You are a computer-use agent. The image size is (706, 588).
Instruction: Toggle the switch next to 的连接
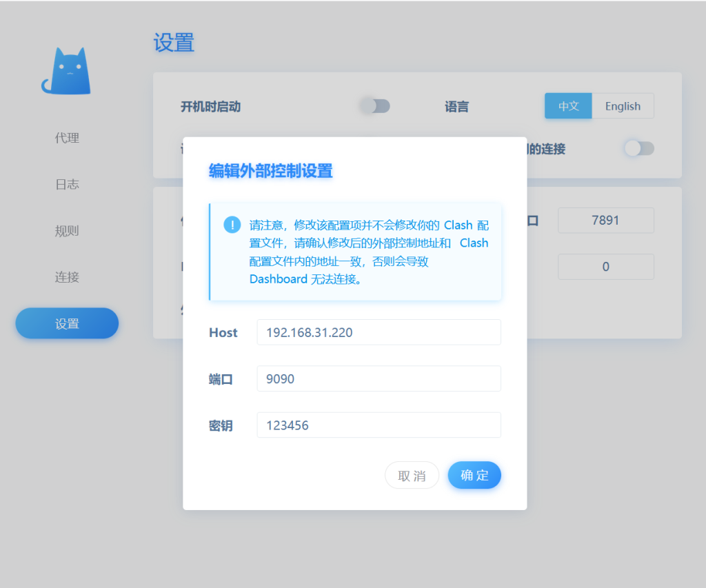pos(639,148)
